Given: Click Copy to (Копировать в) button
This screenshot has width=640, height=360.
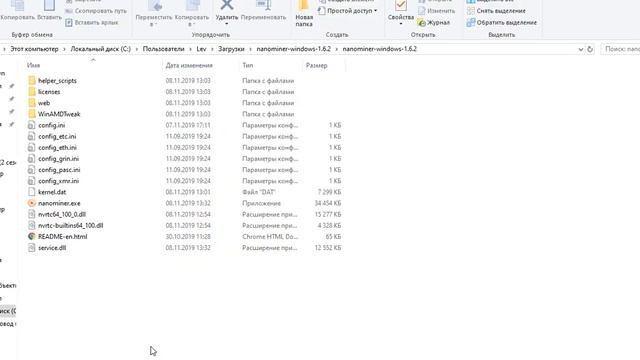Looking at the screenshot, I should click(191, 13).
